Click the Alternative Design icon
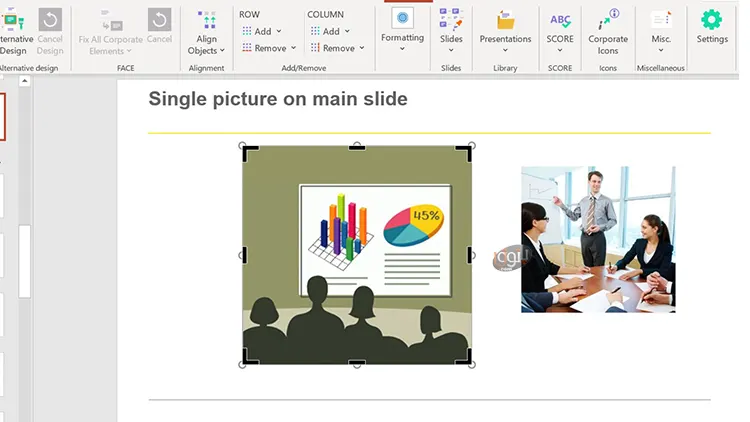750x422 pixels. pyautogui.click(x=12, y=21)
